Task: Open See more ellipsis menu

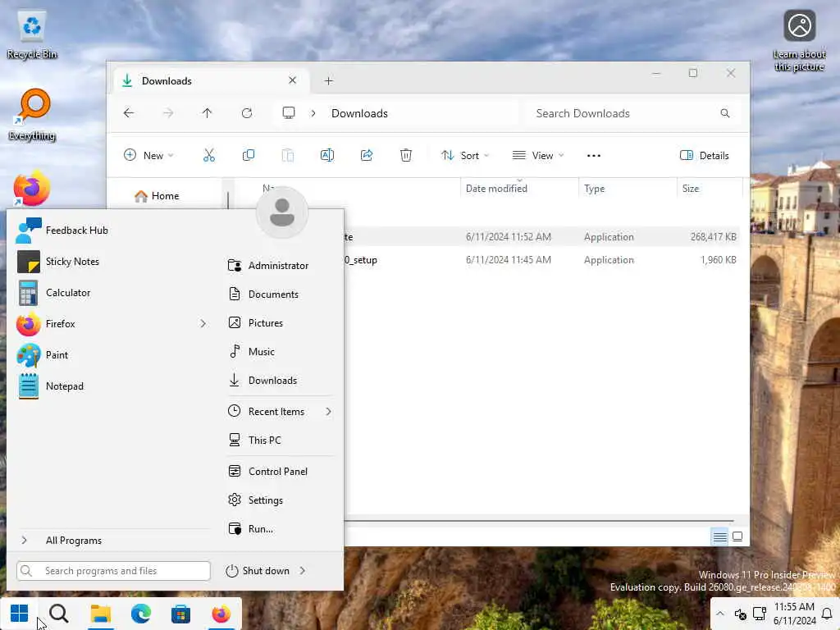Action: [594, 155]
